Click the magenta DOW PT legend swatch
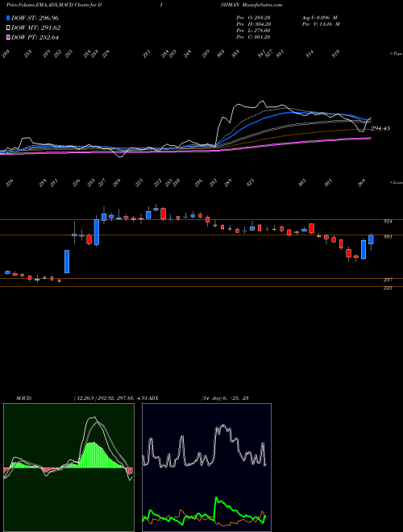The image size is (403, 532). [x=8, y=37]
